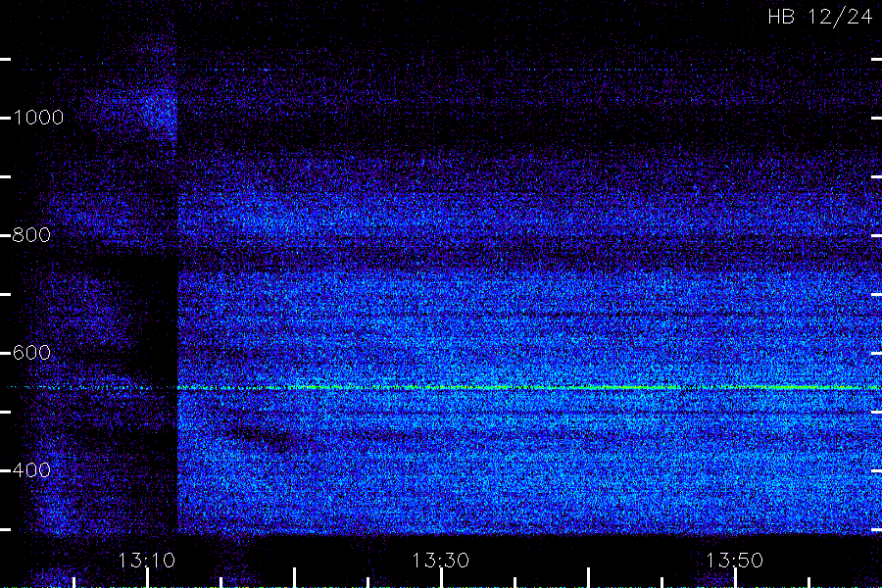Click the 13:10 time axis label
This screenshot has height=588, width=882.
coord(147,561)
